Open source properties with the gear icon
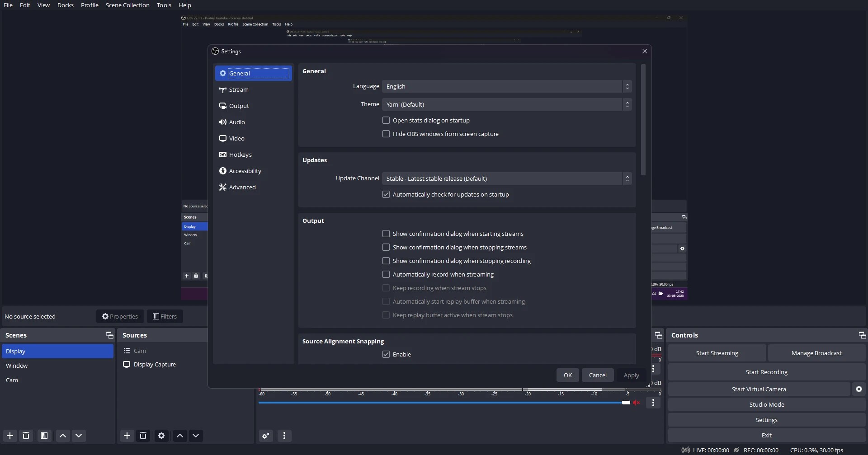 pyautogui.click(x=162, y=435)
